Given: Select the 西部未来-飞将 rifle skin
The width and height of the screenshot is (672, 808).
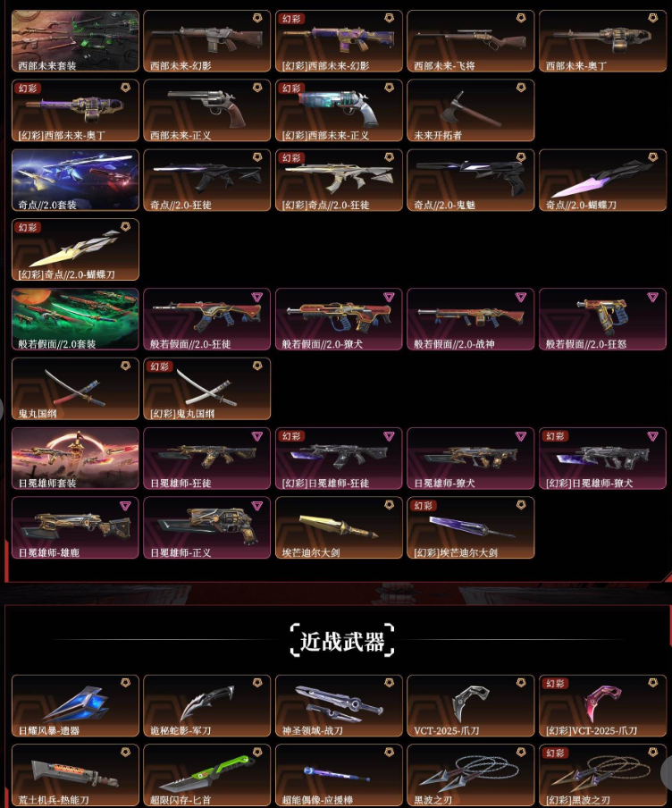Looking at the screenshot, I should point(471,41).
